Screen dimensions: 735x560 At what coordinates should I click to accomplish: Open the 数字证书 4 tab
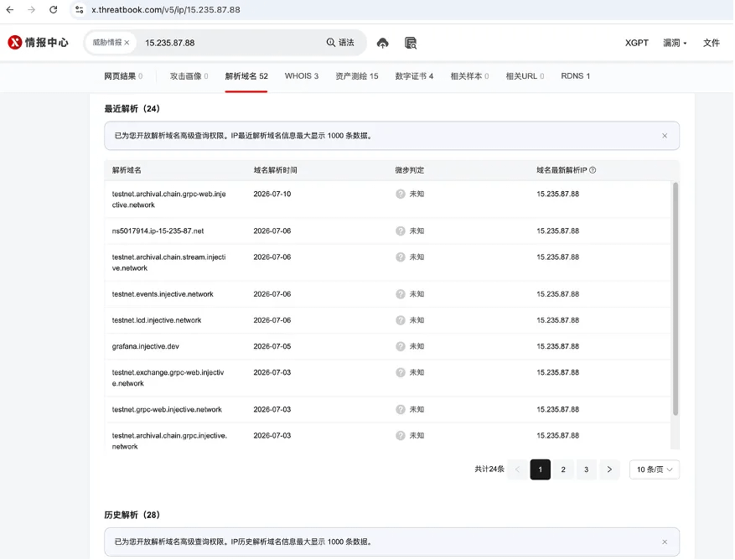pos(414,76)
